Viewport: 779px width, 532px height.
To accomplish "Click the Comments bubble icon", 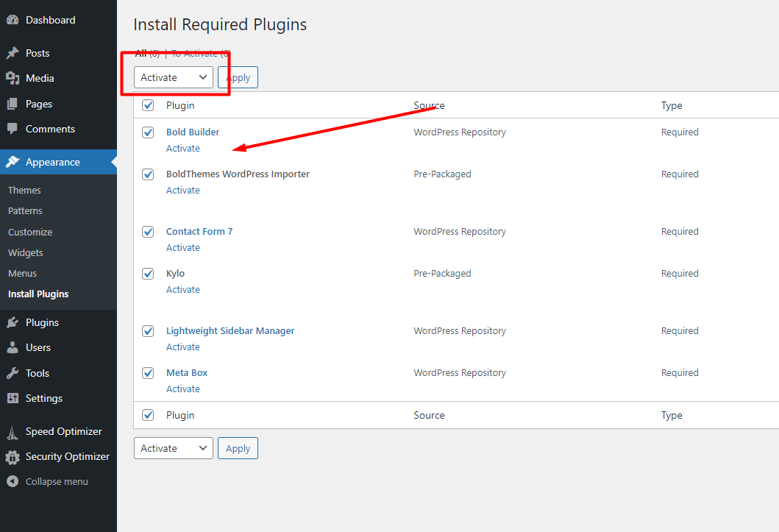I will [x=13, y=129].
